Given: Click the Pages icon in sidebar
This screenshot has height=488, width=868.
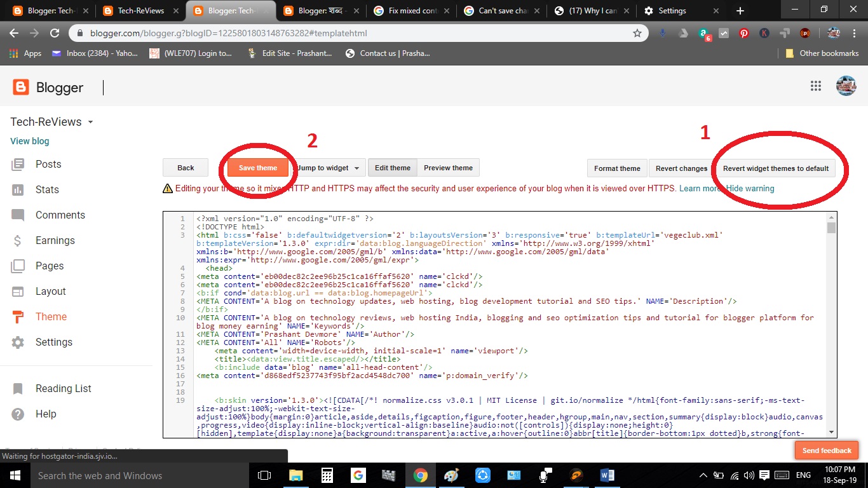Looking at the screenshot, I should click(18, 266).
